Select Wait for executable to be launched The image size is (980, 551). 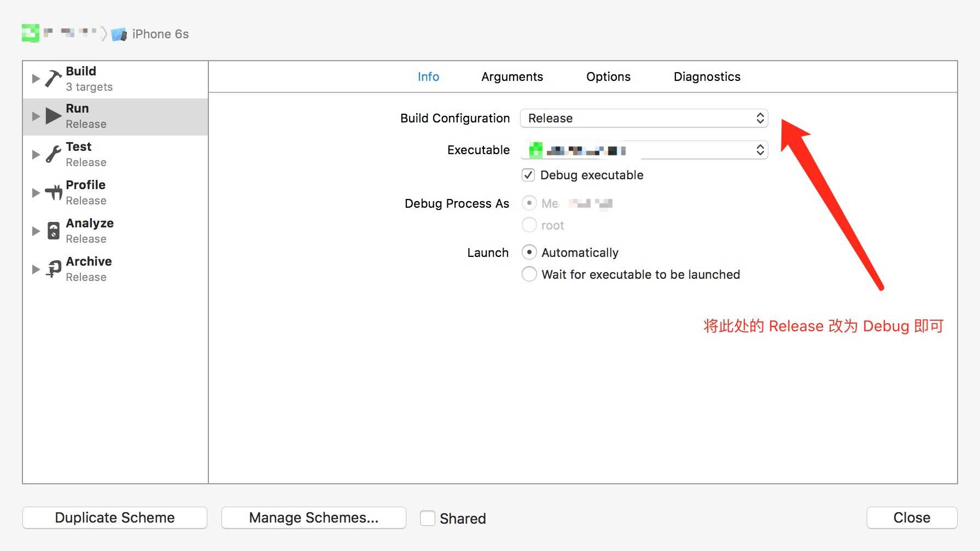[529, 274]
